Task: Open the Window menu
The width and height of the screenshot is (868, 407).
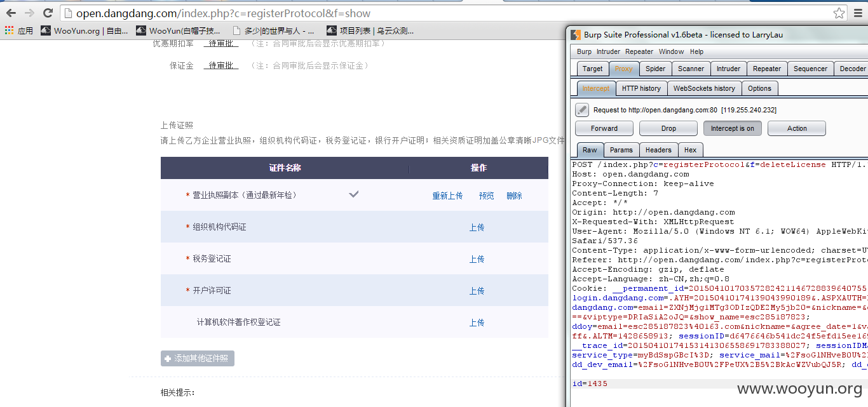Action: 671,51
